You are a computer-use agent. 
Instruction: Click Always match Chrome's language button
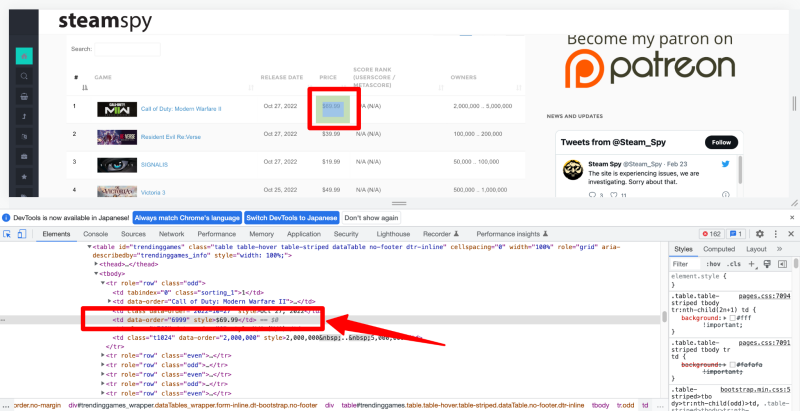coord(187,218)
